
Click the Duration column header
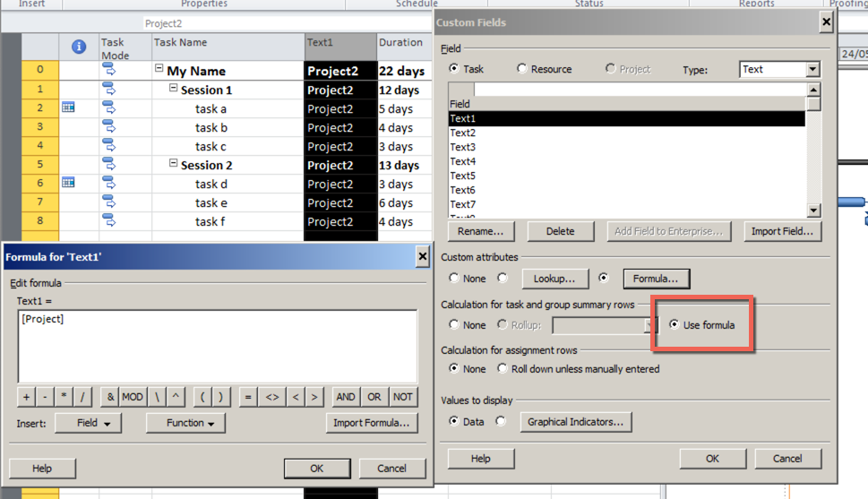pos(405,47)
